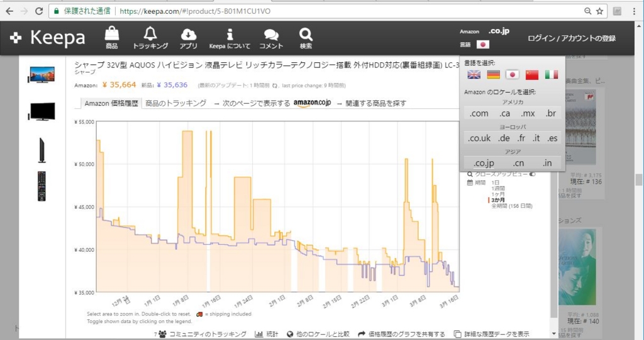Click 次のページで表示する amazon.co.jp

pyautogui.click(x=273, y=103)
